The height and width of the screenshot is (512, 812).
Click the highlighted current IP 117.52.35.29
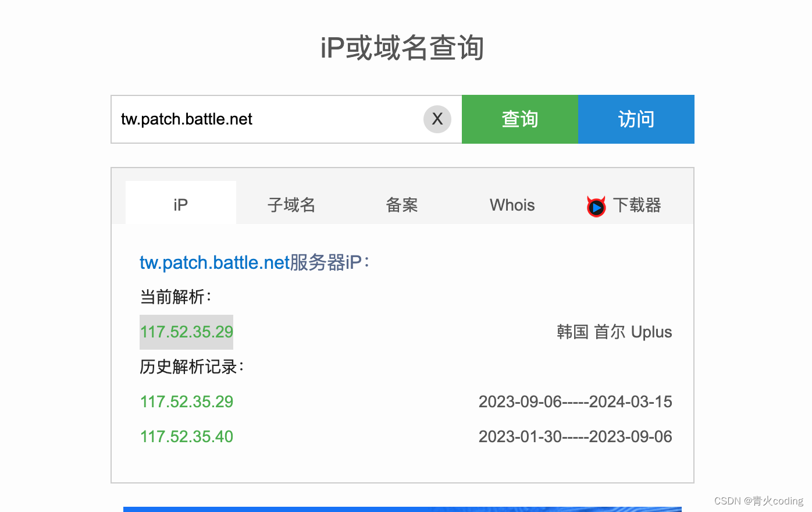pos(187,332)
